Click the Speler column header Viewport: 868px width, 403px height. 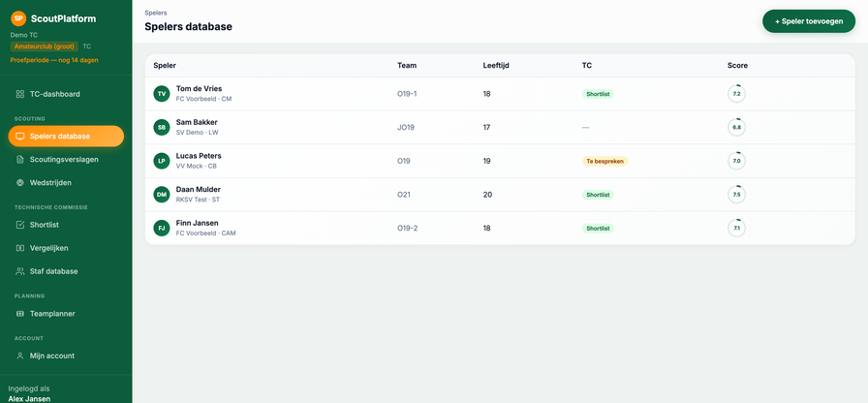(x=165, y=65)
